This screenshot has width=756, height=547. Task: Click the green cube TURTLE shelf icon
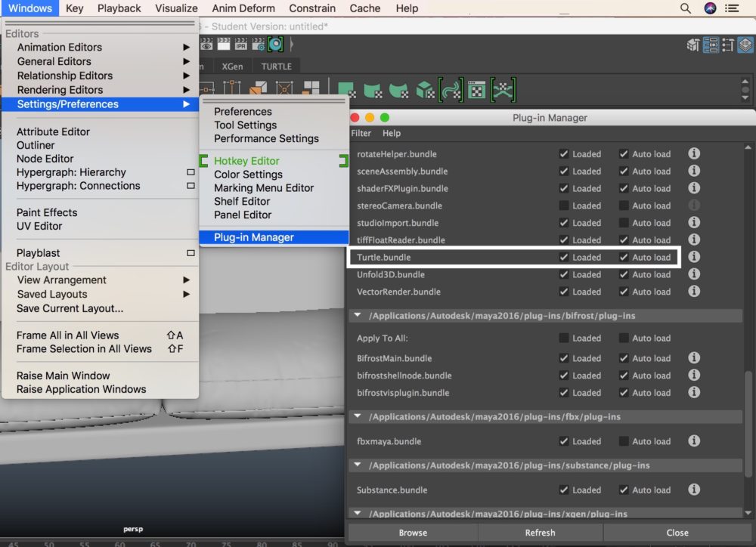[x=425, y=90]
